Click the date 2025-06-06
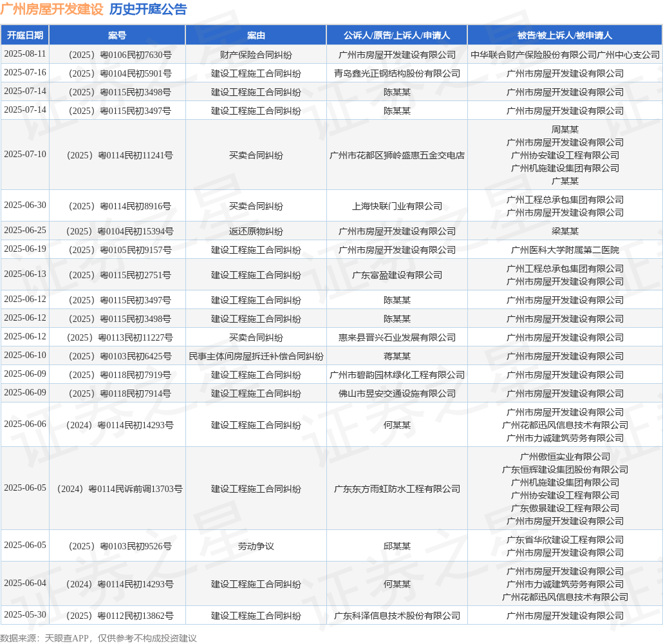This screenshot has height=644, width=663. pyautogui.click(x=25, y=424)
